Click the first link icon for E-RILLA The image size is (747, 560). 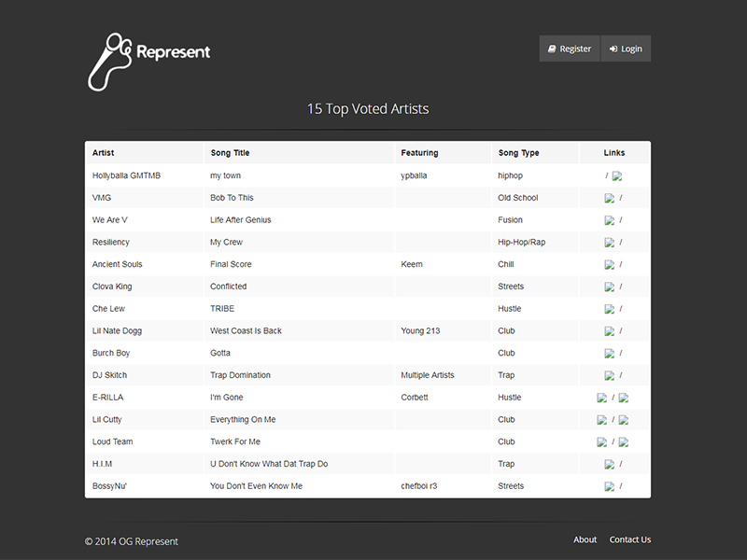(x=602, y=399)
